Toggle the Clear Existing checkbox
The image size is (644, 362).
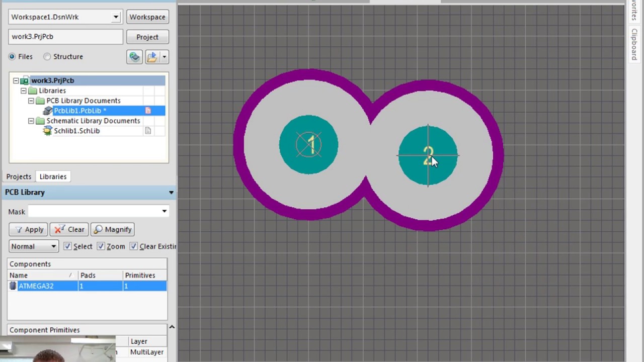(133, 246)
